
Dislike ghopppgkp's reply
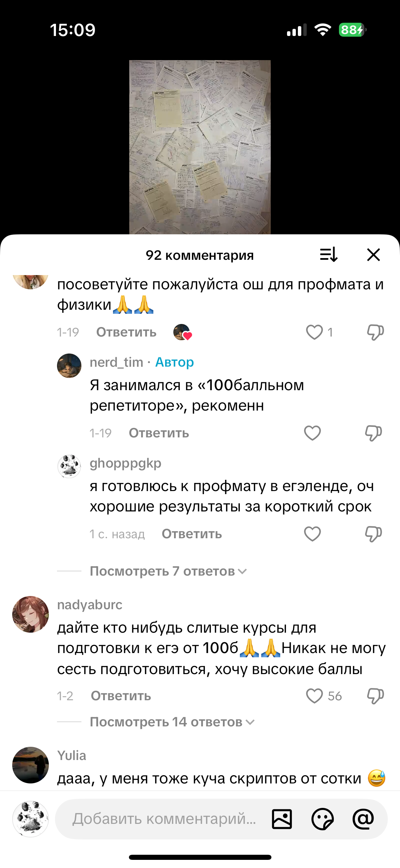373,534
